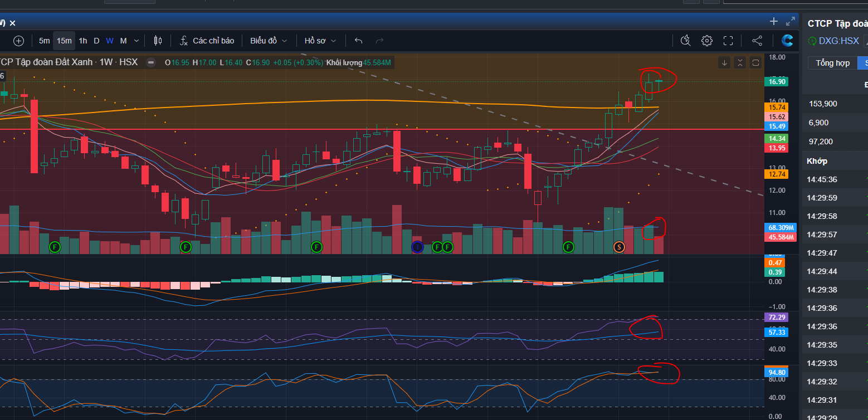Click the 6,900 value in side panel
The width and height of the screenshot is (868, 420).
(x=818, y=123)
